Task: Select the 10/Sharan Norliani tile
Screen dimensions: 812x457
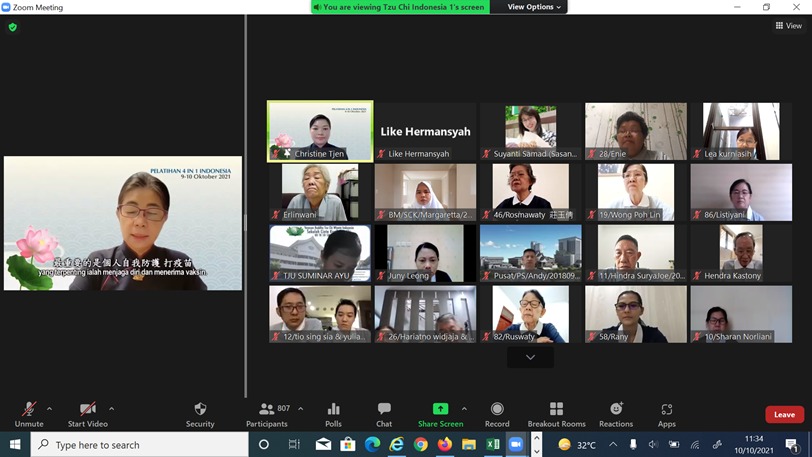Action: (741, 314)
